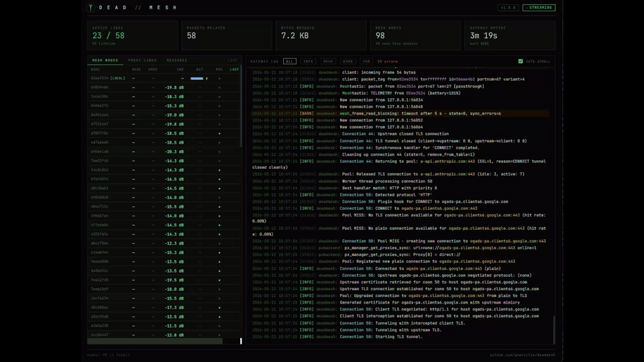Image resolution: width=644 pixels, height=362 pixels.
Task: Open the github.com deadmesh footer link
Action: point(522,355)
